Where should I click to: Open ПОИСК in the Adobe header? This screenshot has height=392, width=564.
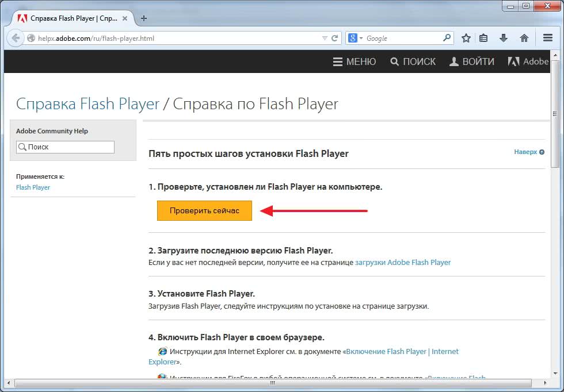coord(413,62)
